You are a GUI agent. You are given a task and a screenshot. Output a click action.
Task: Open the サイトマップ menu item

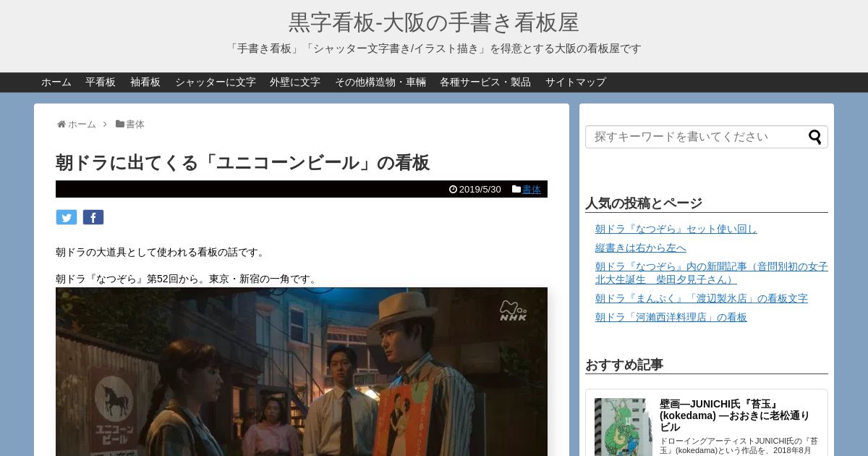tap(576, 83)
